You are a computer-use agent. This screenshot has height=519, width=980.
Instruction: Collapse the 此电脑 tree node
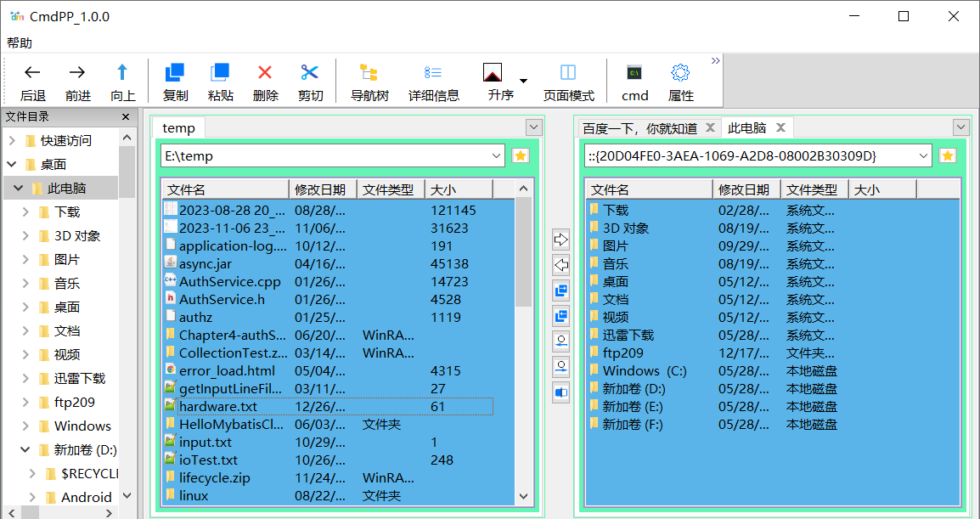tap(19, 189)
